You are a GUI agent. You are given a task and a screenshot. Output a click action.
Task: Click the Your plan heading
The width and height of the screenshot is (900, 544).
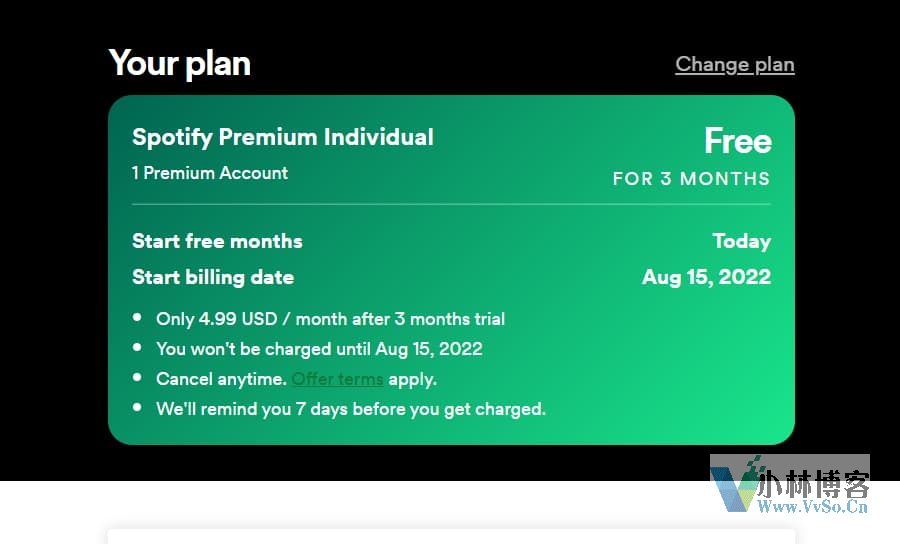[x=180, y=63]
